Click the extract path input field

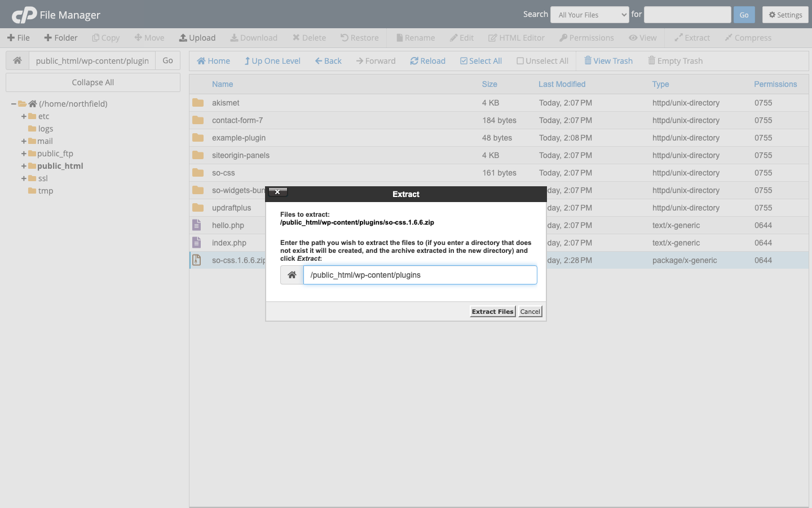click(420, 275)
